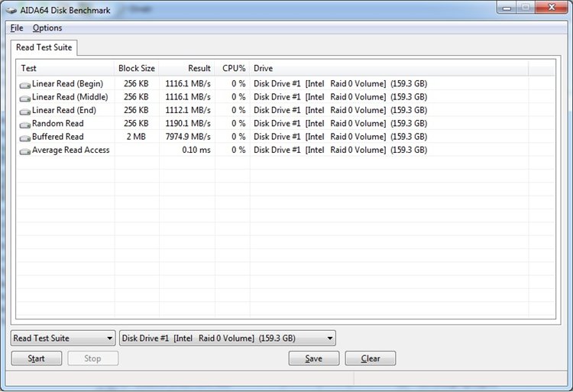573x392 pixels.
Task: Click the Buffered Read 0 % CPU cell
Action: click(x=238, y=137)
